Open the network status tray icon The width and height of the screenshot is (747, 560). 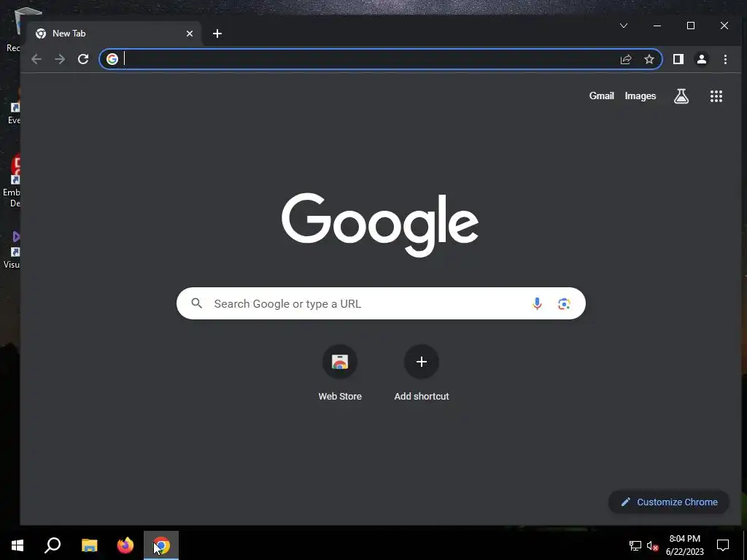click(635, 545)
